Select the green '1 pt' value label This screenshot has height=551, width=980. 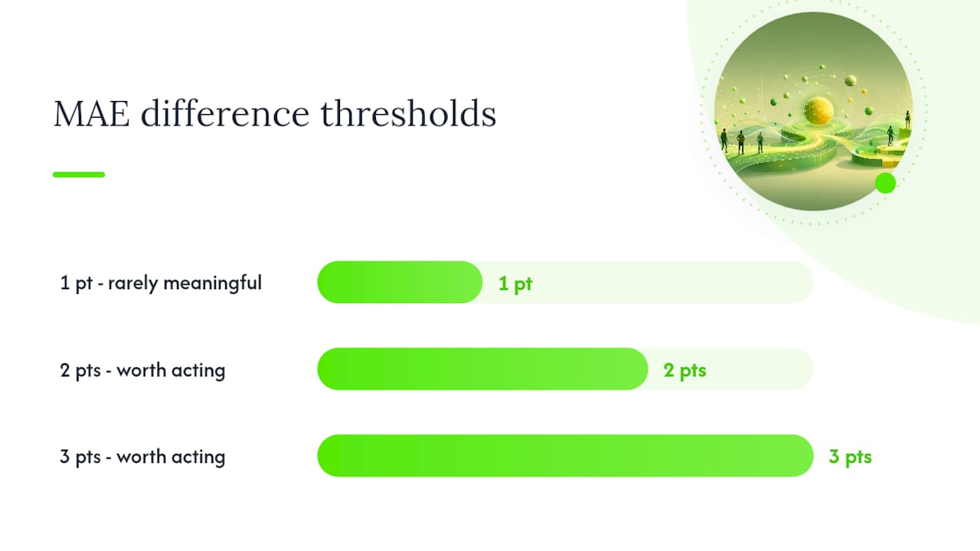click(515, 284)
